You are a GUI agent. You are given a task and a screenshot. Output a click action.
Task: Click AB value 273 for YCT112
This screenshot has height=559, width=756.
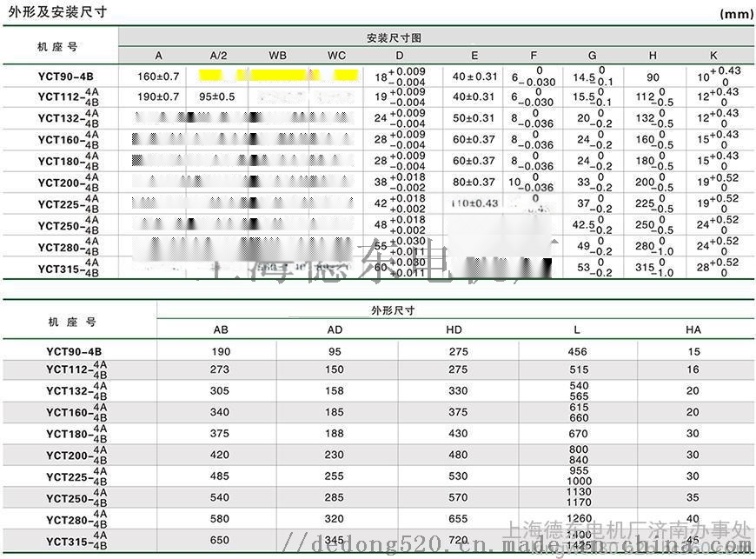[219, 369]
